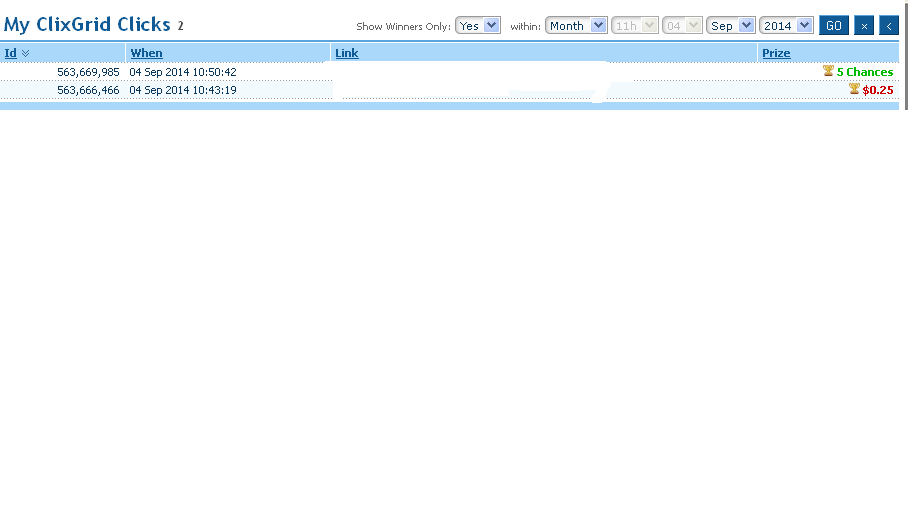
Task: Click the Show Winners Only label
Action: [403, 26]
